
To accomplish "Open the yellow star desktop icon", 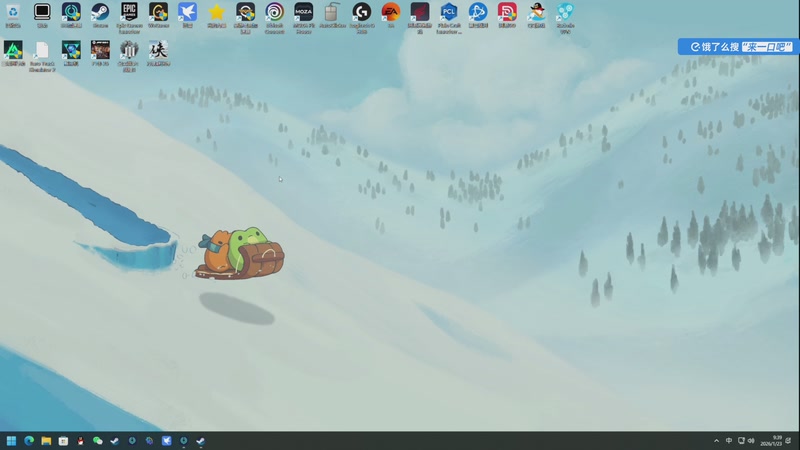I will point(216,15).
